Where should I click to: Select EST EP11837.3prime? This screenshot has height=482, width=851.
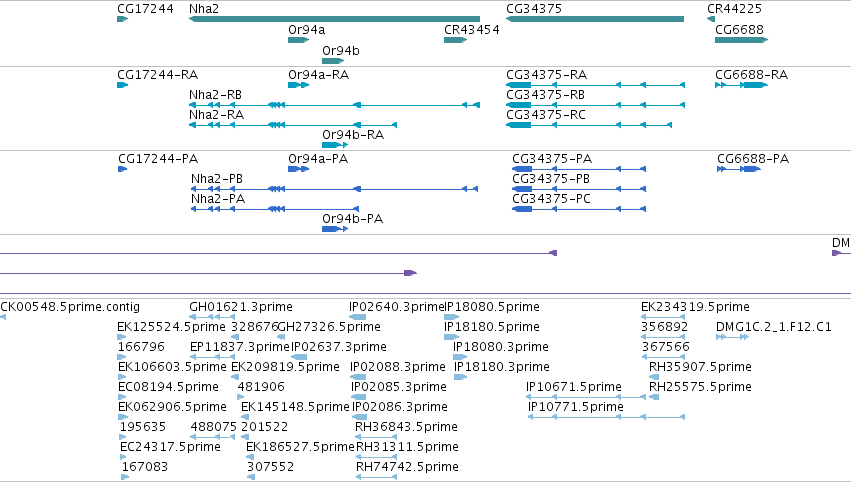point(240,347)
